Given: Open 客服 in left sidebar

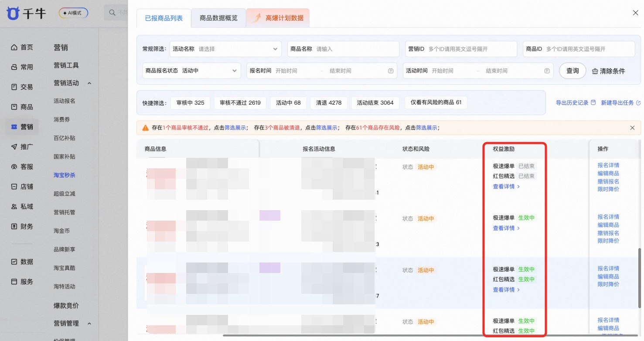Looking at the screenshot, I should [x=22, y=167].
